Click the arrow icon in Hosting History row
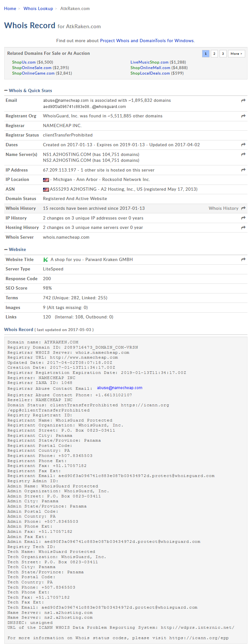This screenshot has height=644, width=252. [243, 228]
